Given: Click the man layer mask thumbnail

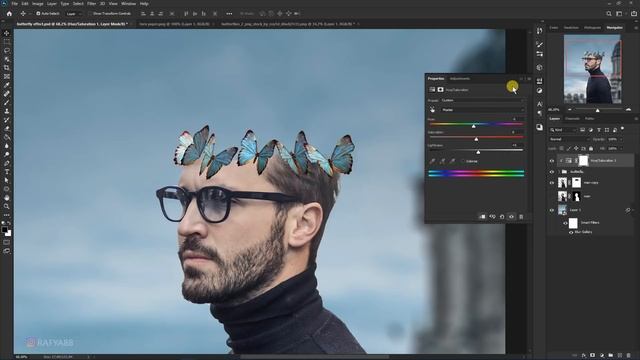Looking at the screenshot, I should click(x=576, y=196).
